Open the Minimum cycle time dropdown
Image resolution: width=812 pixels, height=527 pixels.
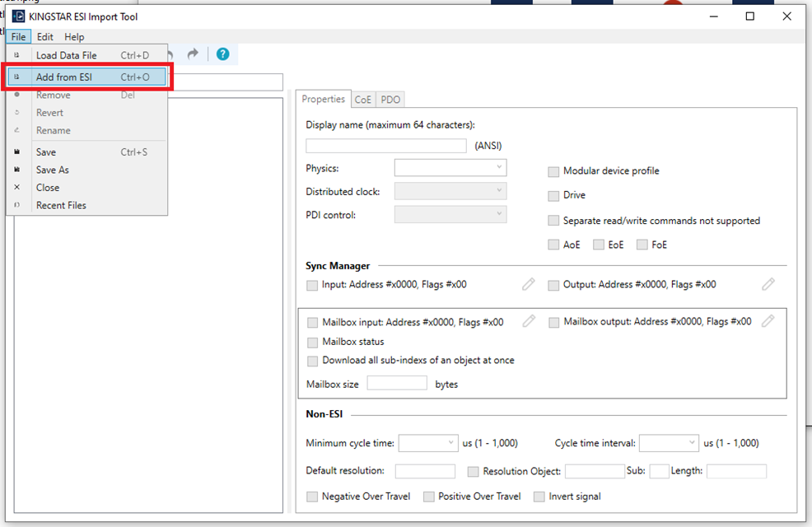point(428,443)
